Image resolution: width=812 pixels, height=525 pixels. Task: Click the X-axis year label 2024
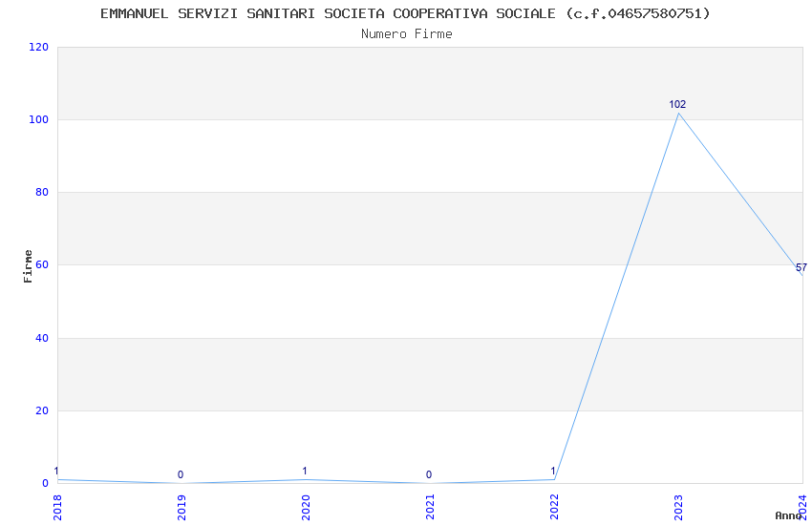tap(803, 508)
